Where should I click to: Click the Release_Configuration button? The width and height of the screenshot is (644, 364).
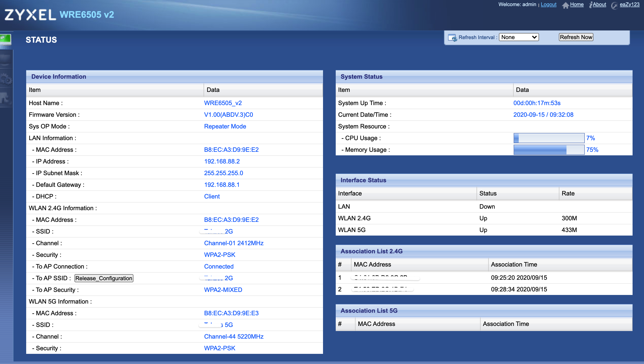pyautogui.click(x=103, y=278)
